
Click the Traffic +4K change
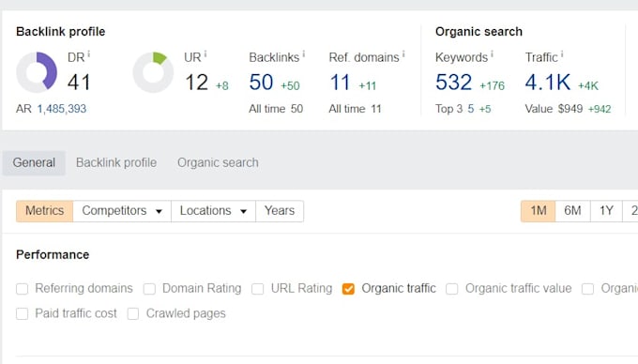(x=588, y=85)
